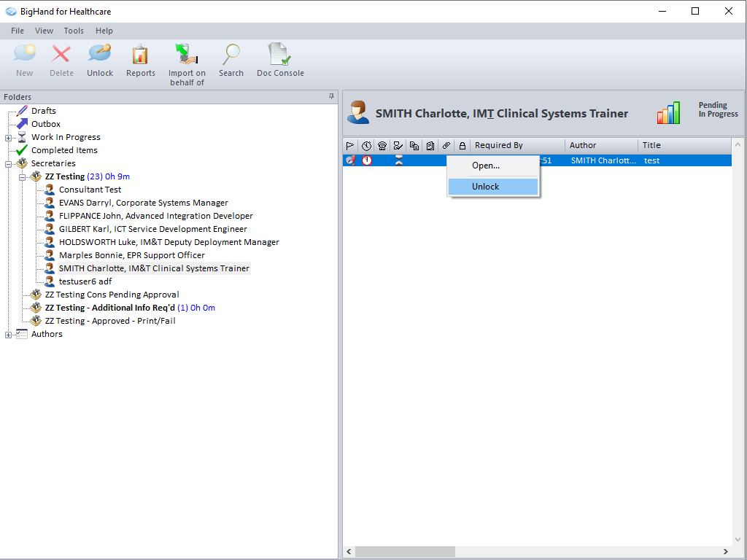Click Import on behalf of icon
Screen dimensions: 747x560
pos(187,54)
